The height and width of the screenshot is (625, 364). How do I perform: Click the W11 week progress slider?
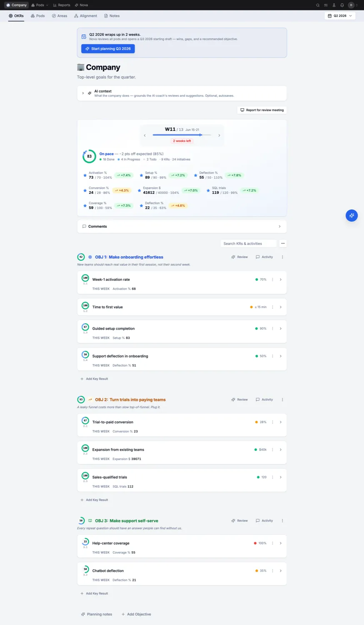pos(182,135)
